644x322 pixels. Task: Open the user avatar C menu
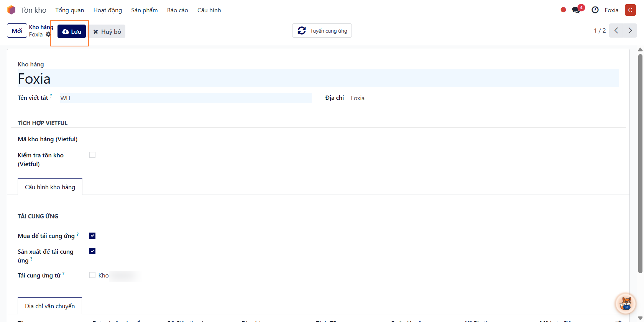click(x=630, y=10)
